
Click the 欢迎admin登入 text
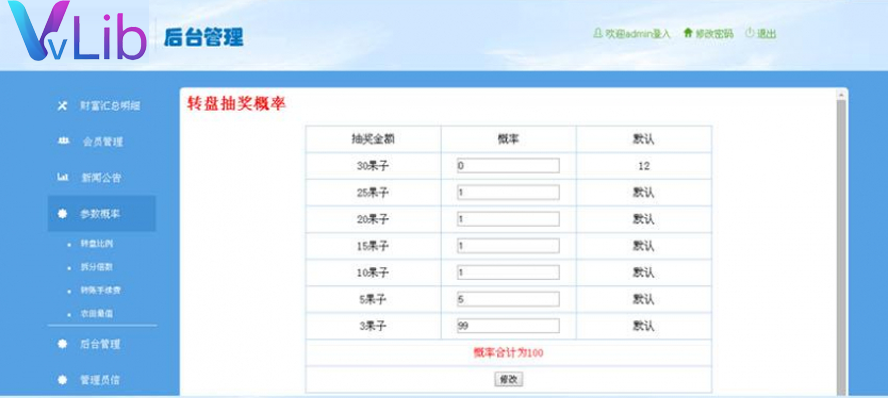[638, 33]
